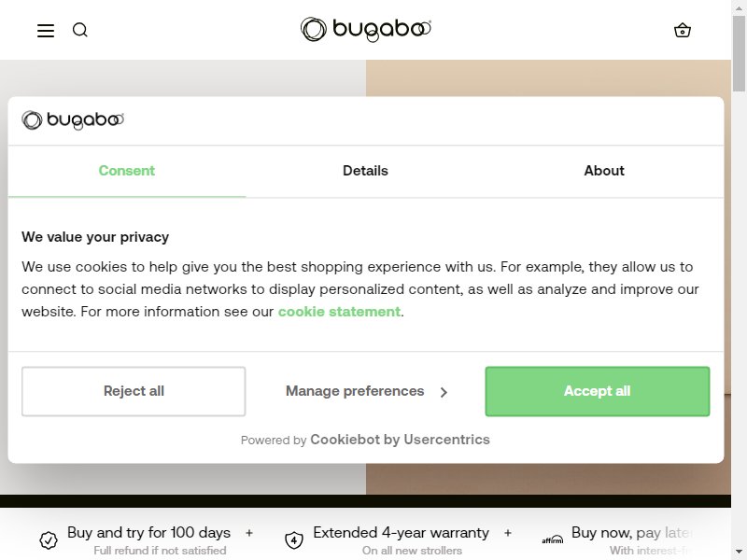Switch to the About tab
Screen dimensions: 747x560
[x=604, y=171]
